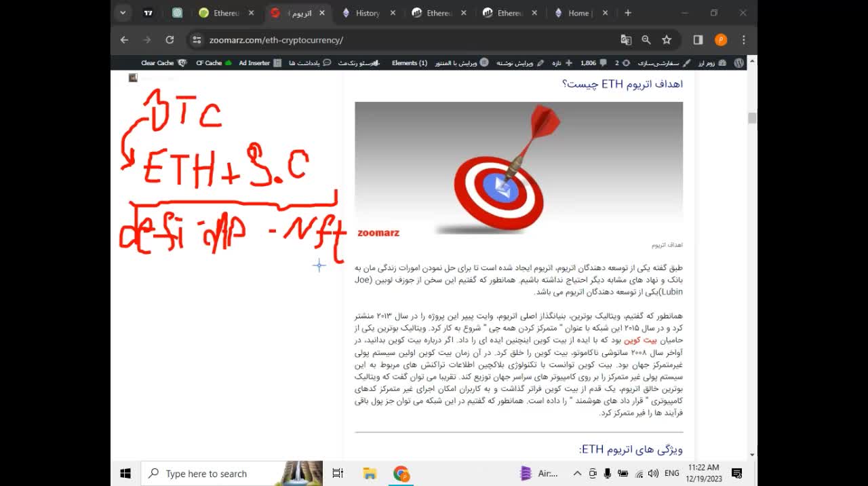Click the dart target Ethereum image
The height and width of the screenshot is (486, 868).
(x=519, y=168)
